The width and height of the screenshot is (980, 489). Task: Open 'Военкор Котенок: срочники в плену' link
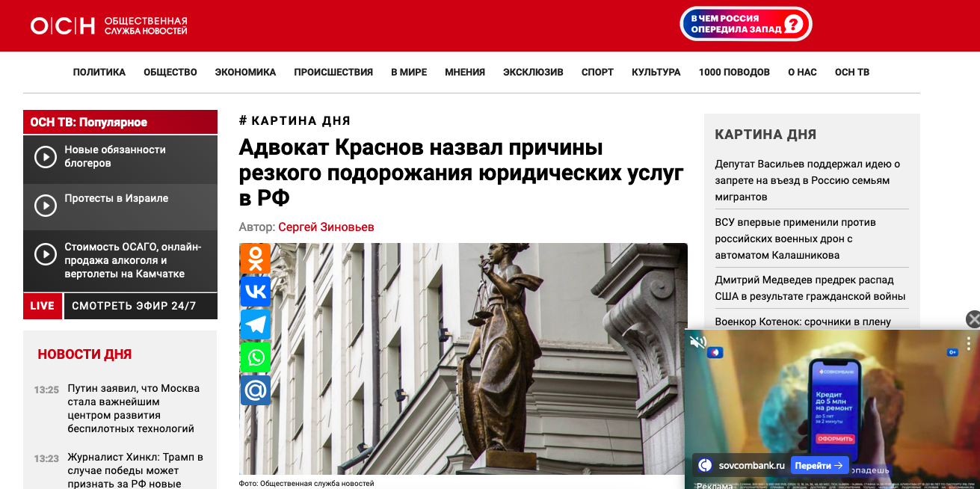(x=803, y=322)
